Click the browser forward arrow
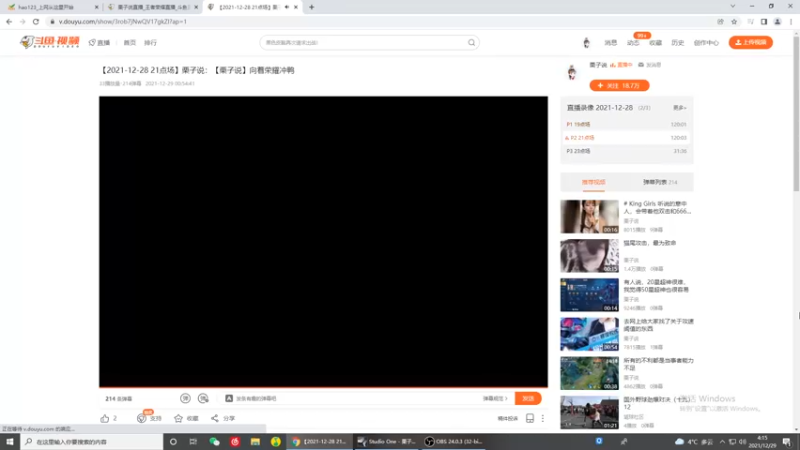Image resolution: width=800 pixels, height=450 pixels. (22, 21)
